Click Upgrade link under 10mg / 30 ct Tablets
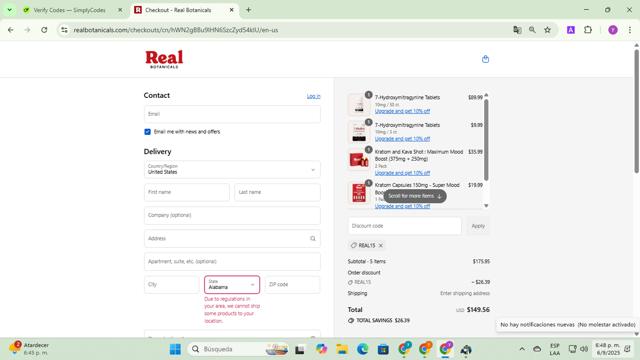 tap(402, 111)
